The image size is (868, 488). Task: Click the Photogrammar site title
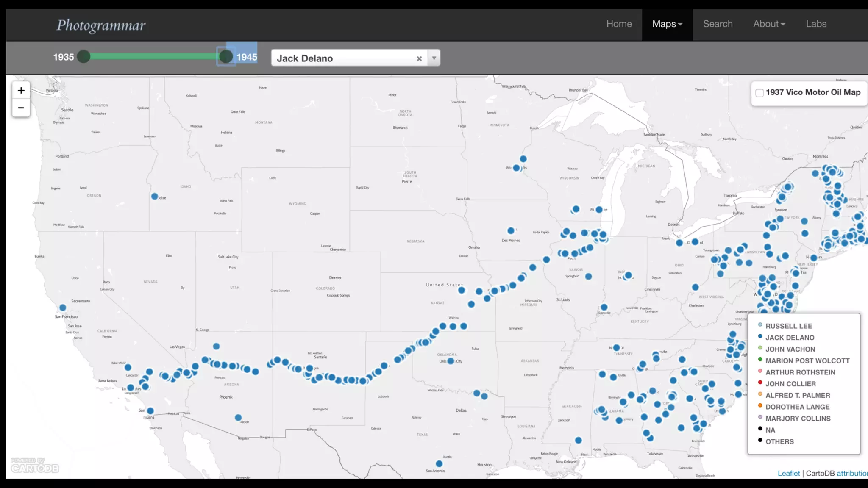coord(101,25)
